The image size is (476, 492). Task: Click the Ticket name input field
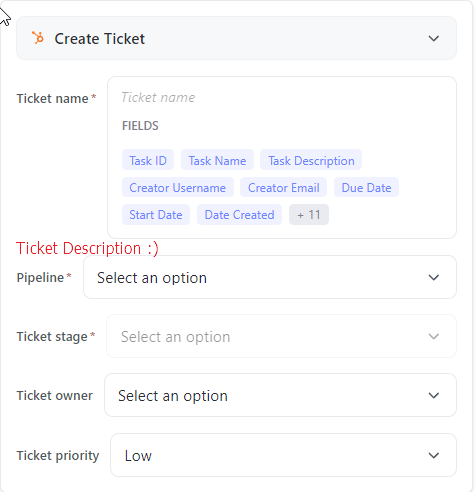tap(282, 97)
